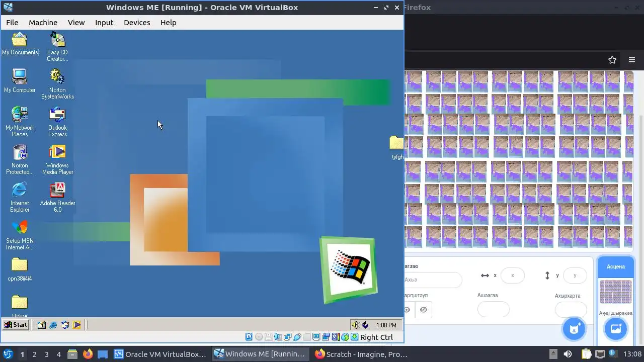644x362 pixels.
Task: Open the Firefox hamburger menu
Action: tap(632, 60)
